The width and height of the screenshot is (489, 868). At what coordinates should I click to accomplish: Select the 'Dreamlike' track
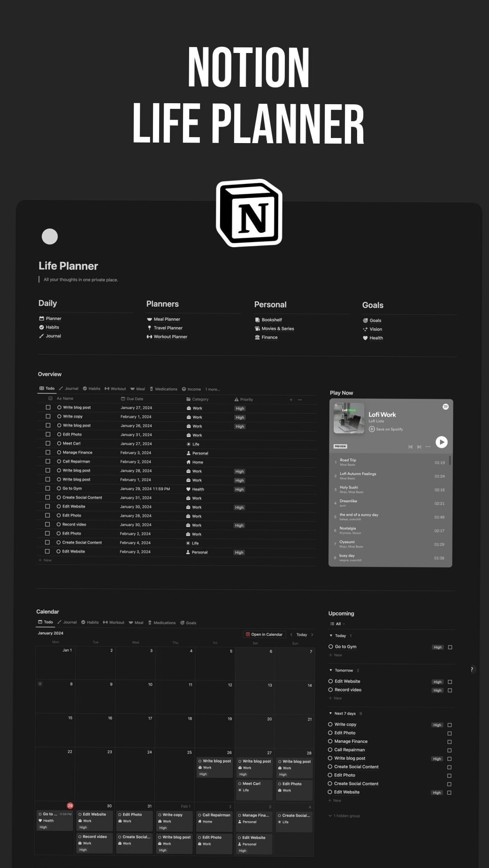point(390,503)
